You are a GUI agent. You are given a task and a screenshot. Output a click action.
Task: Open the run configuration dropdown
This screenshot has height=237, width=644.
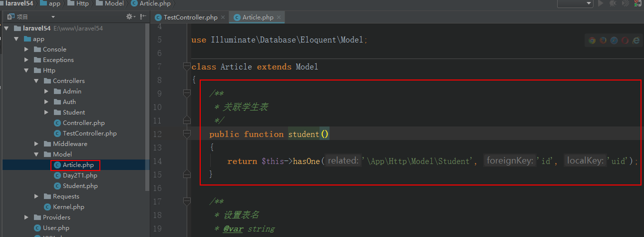point(575,3)
